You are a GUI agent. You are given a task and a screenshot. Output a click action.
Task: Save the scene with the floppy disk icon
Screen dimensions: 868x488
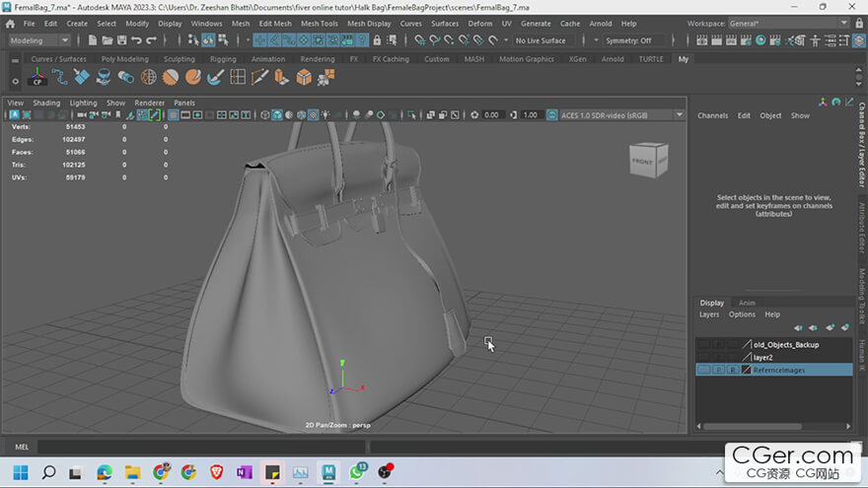click(x=121, y=40)
